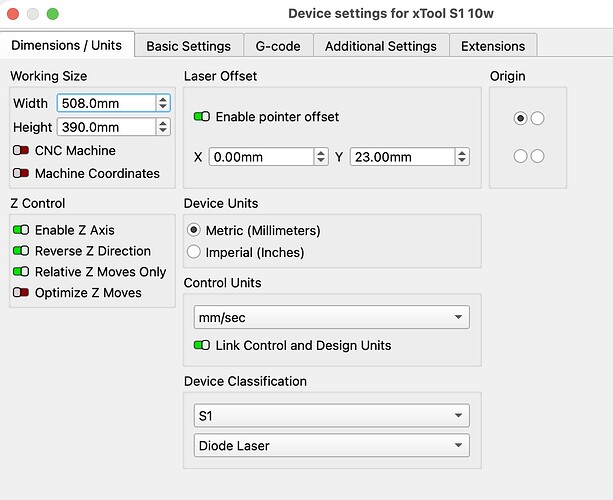Click the Device Classification heading
Viewport: 613px width, 500px height.
245,381
